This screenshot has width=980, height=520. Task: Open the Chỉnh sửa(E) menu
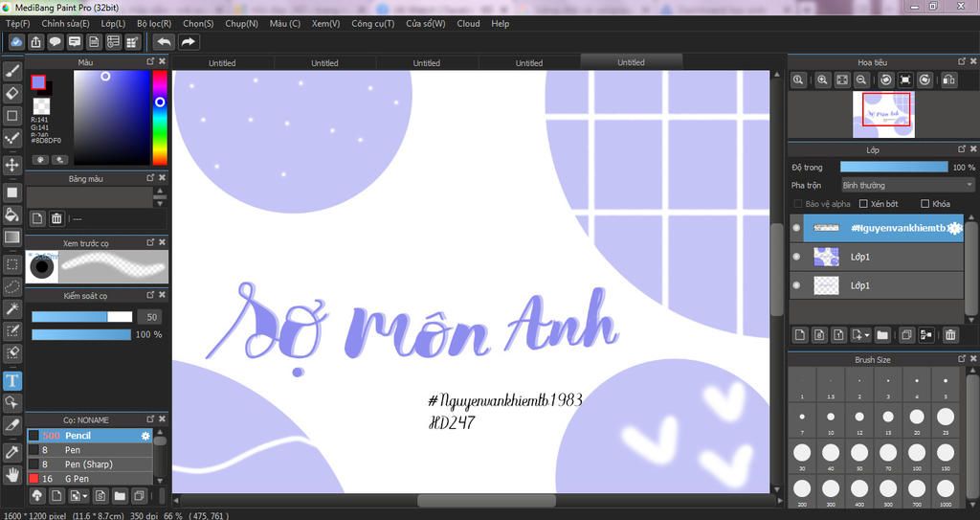(66, 23)
